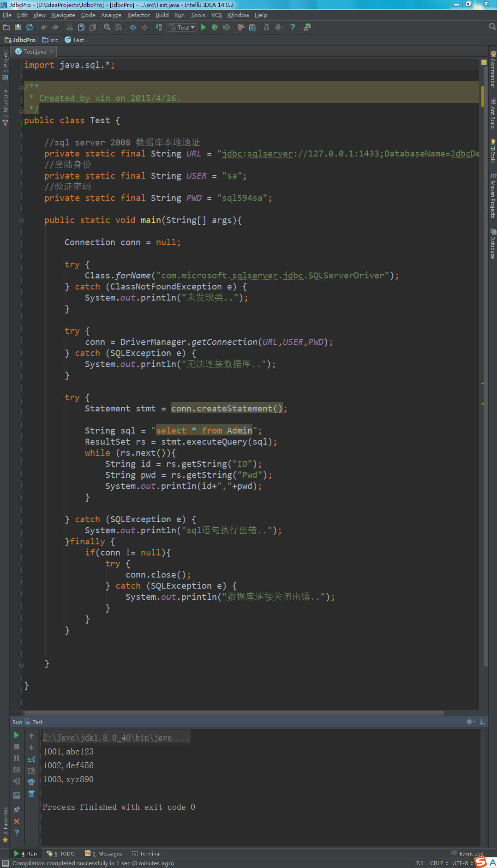Click the Cut scissors icon

coord(70,28)
